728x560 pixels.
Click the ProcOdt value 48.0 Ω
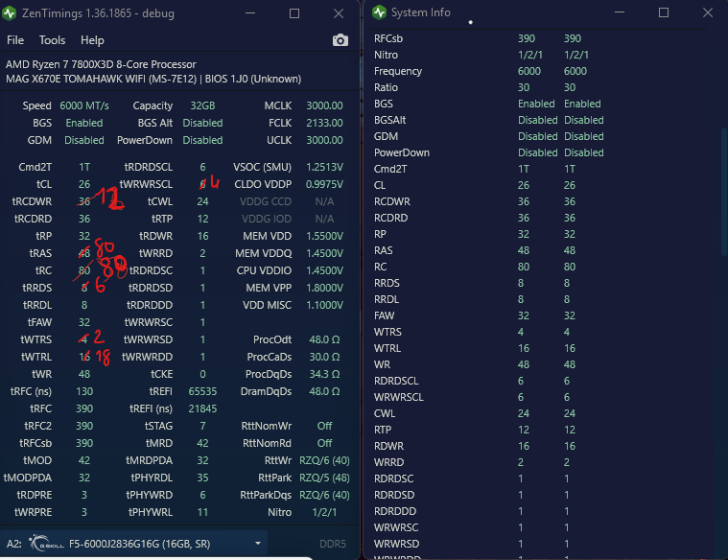click(x=324, y=339)
